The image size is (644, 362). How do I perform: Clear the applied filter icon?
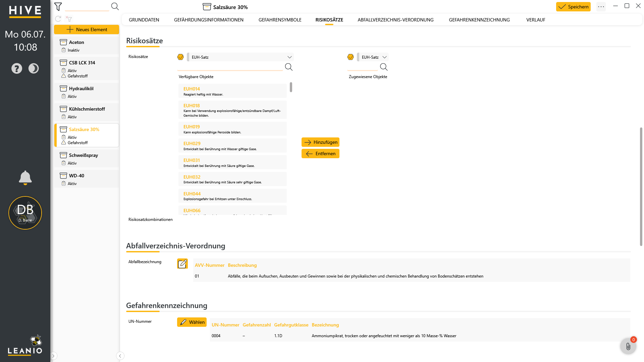point(69,19)
